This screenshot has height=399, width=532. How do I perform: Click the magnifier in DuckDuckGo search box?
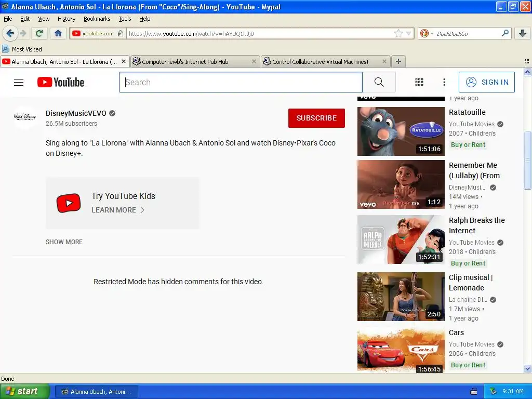pyautogui.click(x=505, y=33)
